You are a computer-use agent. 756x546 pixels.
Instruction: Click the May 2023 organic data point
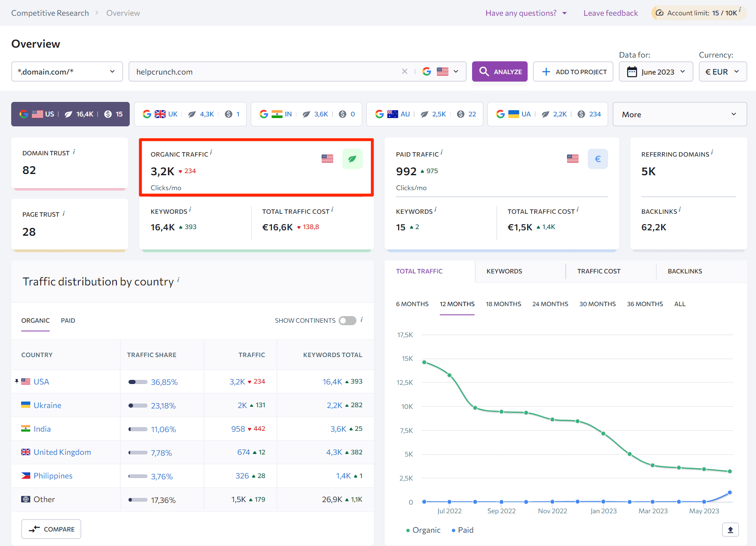coord(704,469)
